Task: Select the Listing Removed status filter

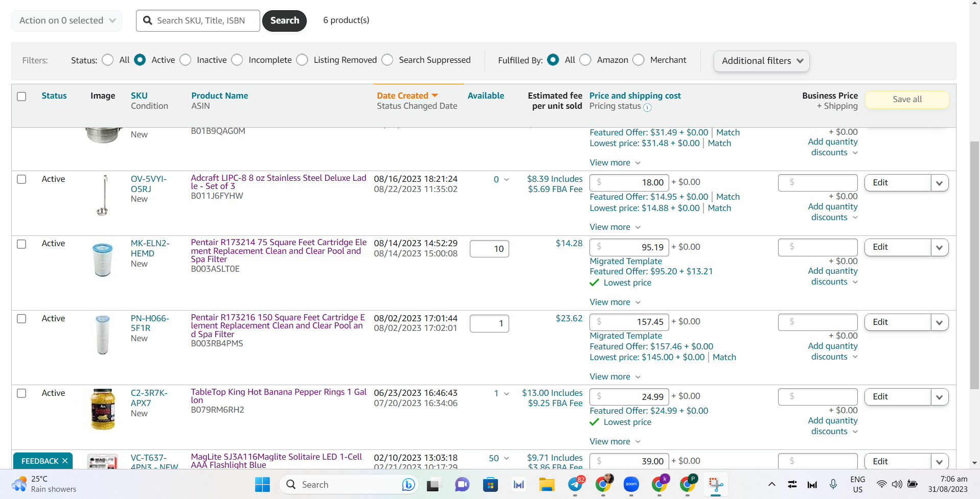Action: (x=302, y=60)
